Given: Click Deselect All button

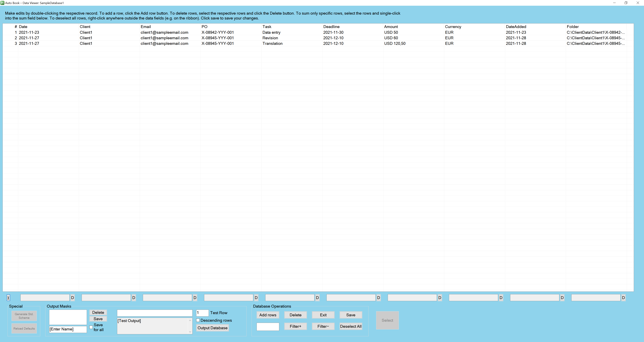Looking at the screenshot, I should tap(351, 327).
